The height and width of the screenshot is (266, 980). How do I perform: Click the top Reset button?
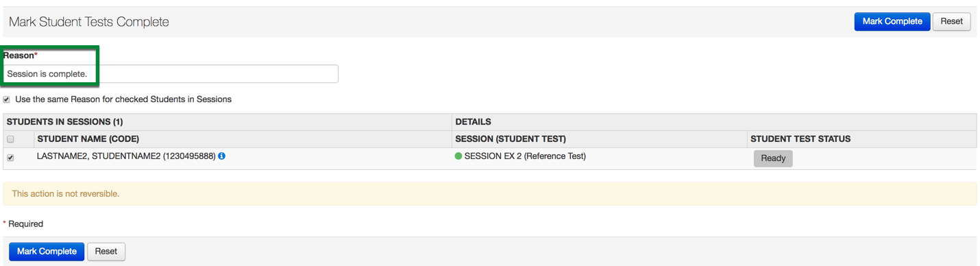(951, 21)
